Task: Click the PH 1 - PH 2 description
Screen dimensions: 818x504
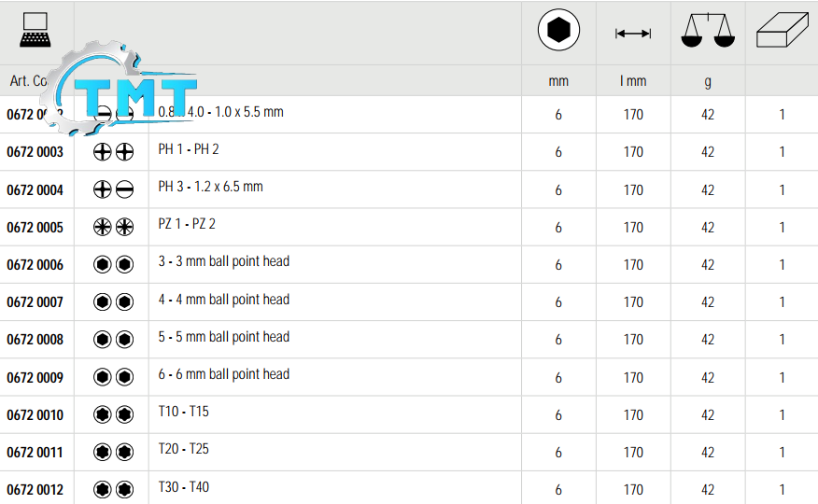Action: pyautogui.click(x=189, y=149)
